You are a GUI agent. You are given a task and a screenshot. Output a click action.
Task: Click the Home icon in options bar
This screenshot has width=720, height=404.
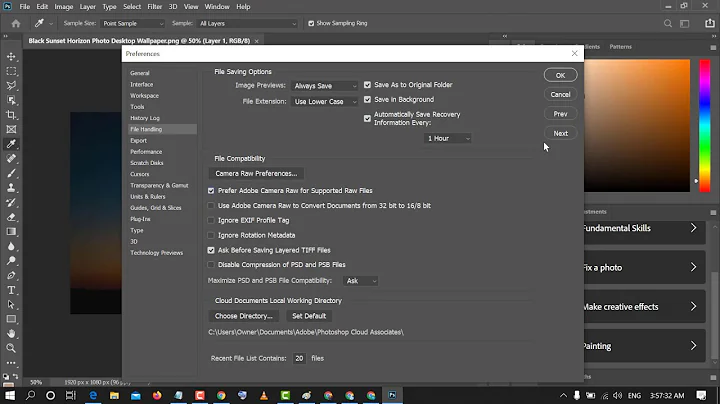click(x=16, y=23)
